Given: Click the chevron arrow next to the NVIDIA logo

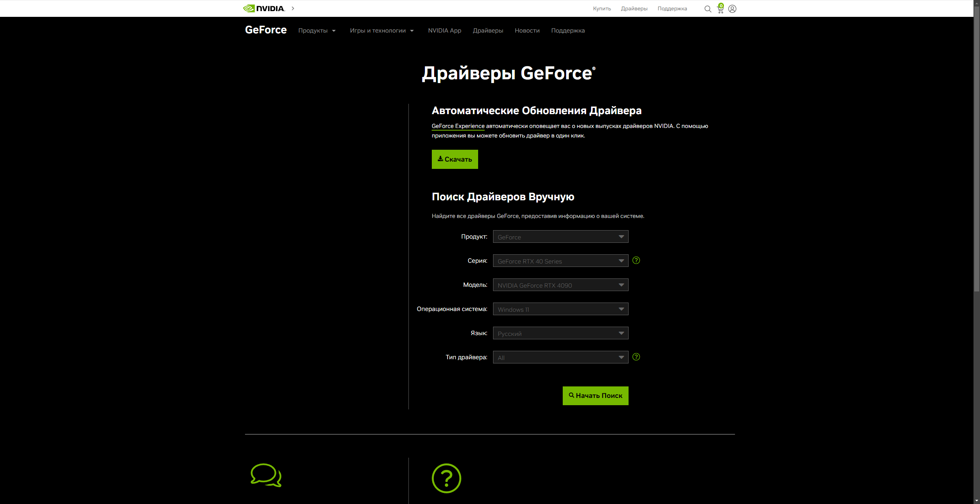Looking at the screenshot, I should [x=293, y=8].
